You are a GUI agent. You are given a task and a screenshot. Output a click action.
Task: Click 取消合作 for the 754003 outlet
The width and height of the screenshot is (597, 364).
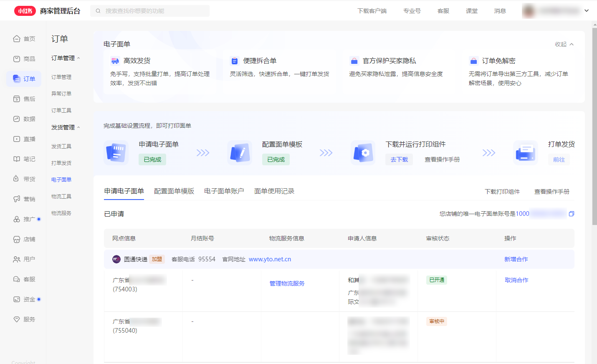pos(516,280)
